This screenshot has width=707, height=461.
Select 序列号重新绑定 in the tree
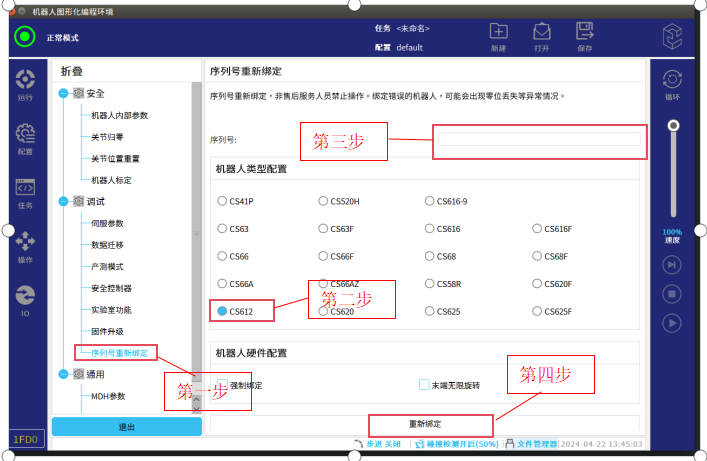tap(119, 353)
